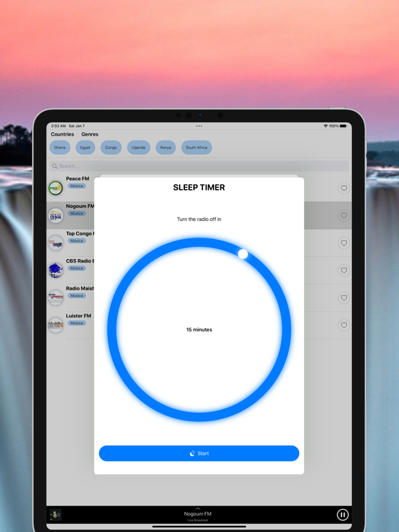Open the CBS Radio station logo
The image size is (399, 532).
[x=55, y=270]
